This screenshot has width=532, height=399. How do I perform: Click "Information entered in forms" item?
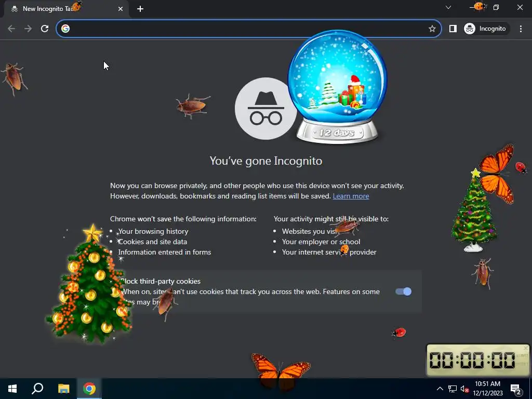point(165,252)
